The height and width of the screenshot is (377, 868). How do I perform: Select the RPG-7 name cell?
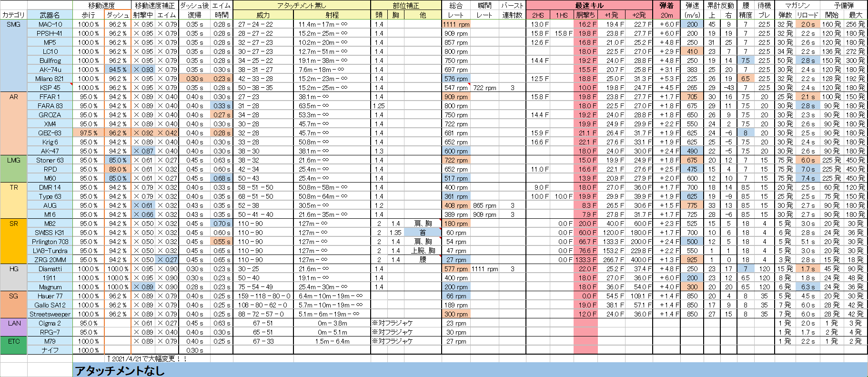50,332
